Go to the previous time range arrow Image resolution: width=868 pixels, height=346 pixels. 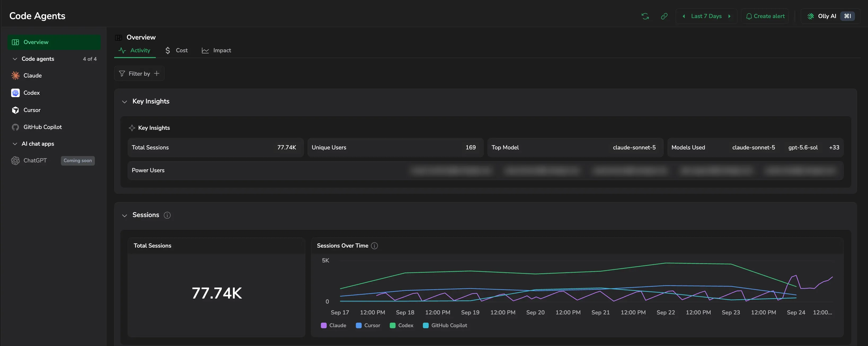pyautogui.click(x=684, y=16)
